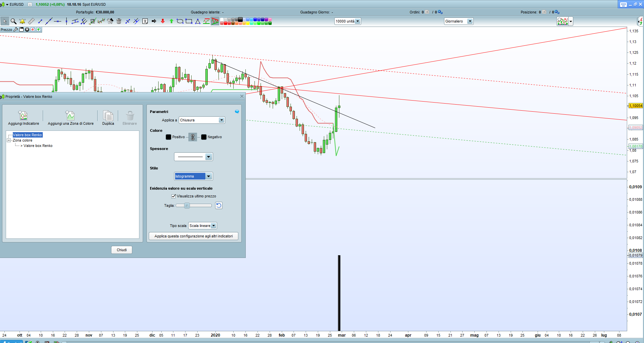Move price panel up with green arrow
The width and height of the screenshot is (644, 343).
pyautogui.click(x=39, y=30)
